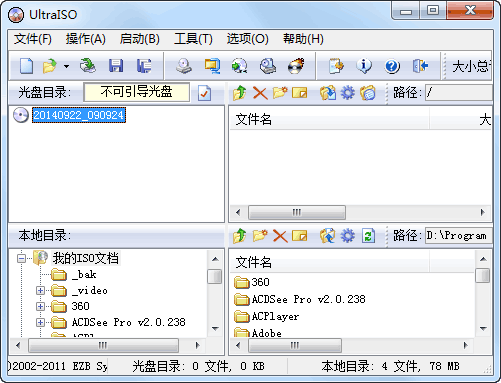Click the local pane Up folder icon
This screenshot has width=501, height=383.
coord(240,236)
